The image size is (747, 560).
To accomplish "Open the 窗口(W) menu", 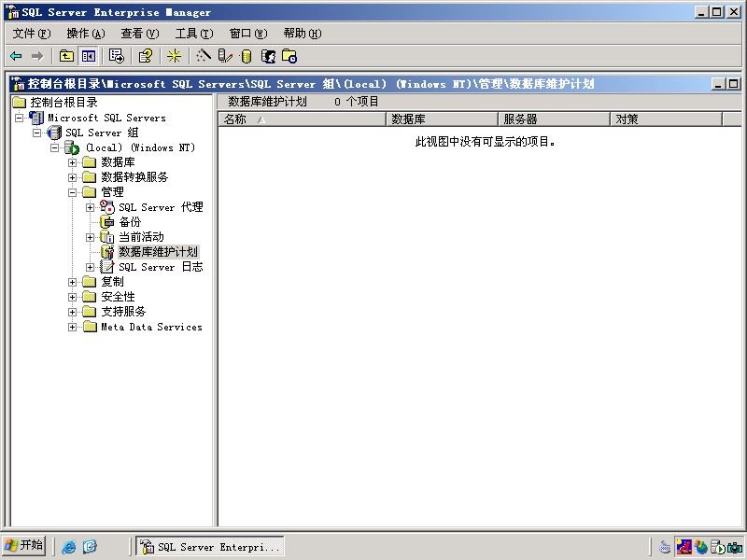I will click(x=248, y=34).
